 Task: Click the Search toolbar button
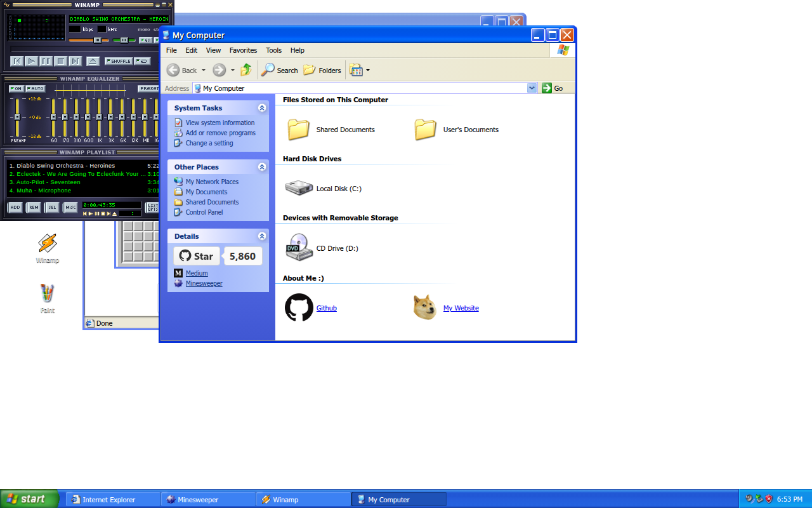[280, 70]
